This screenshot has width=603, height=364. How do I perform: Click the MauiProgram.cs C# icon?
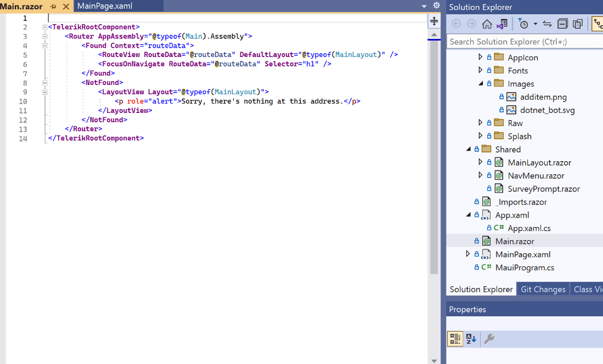click(x=486, y=267)
